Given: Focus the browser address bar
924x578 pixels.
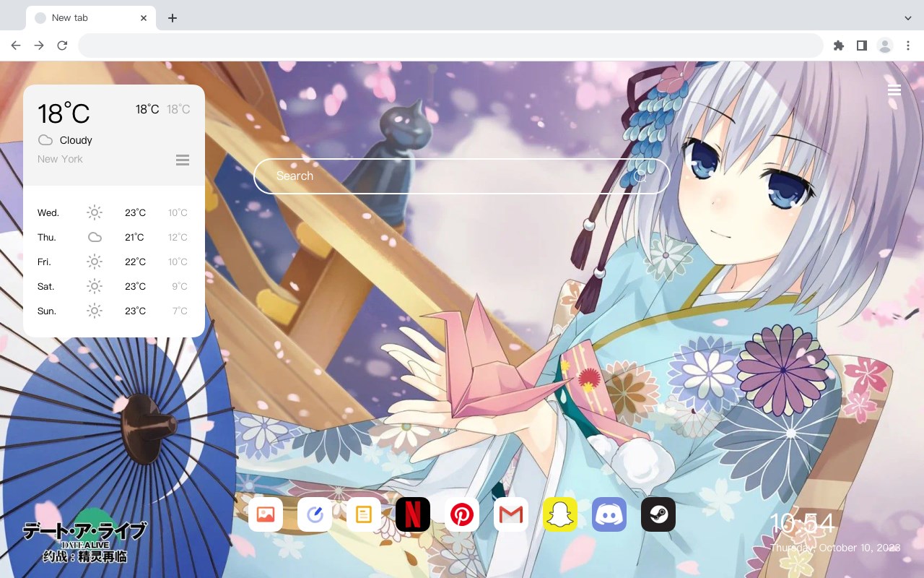Looking at the screenshot, I should point(450,46).
